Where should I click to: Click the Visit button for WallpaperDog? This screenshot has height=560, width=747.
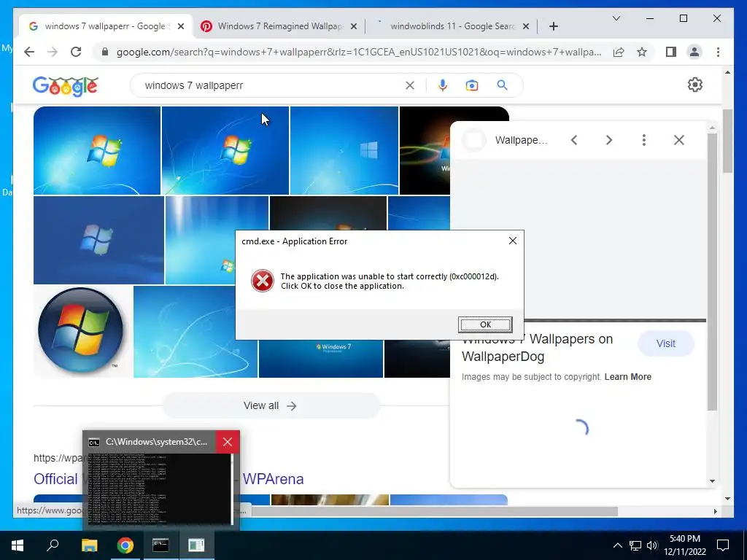tap(665, 344)
